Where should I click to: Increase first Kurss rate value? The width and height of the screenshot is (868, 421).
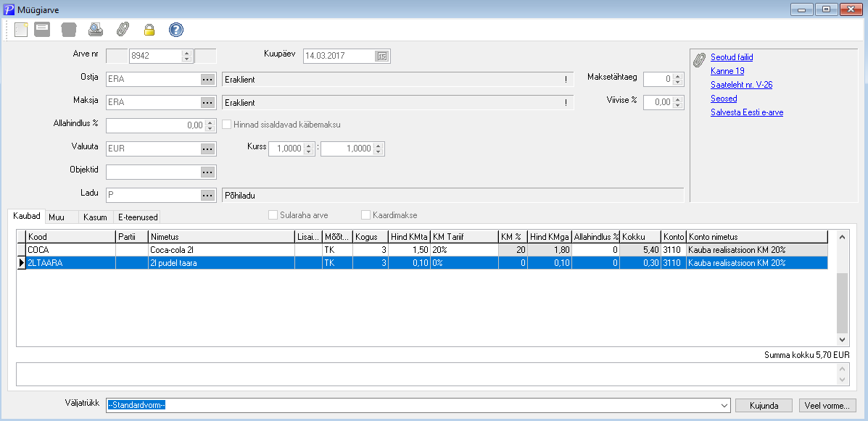point(309,146)
